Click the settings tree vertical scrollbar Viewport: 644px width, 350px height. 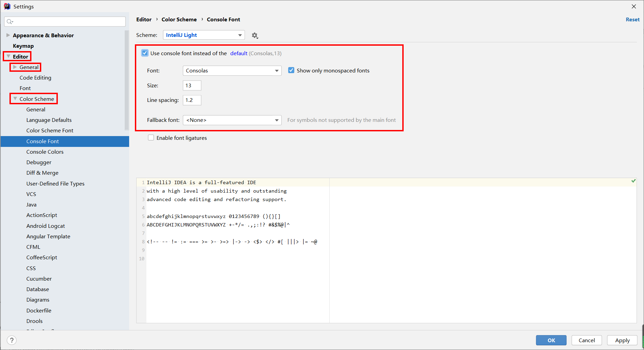click(127, 80)
